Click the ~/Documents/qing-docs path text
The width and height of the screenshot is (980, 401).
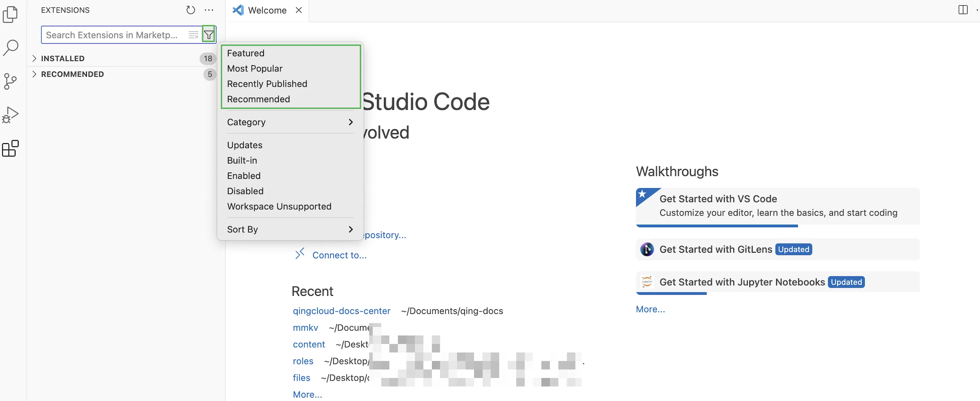(x=452, y=311)
